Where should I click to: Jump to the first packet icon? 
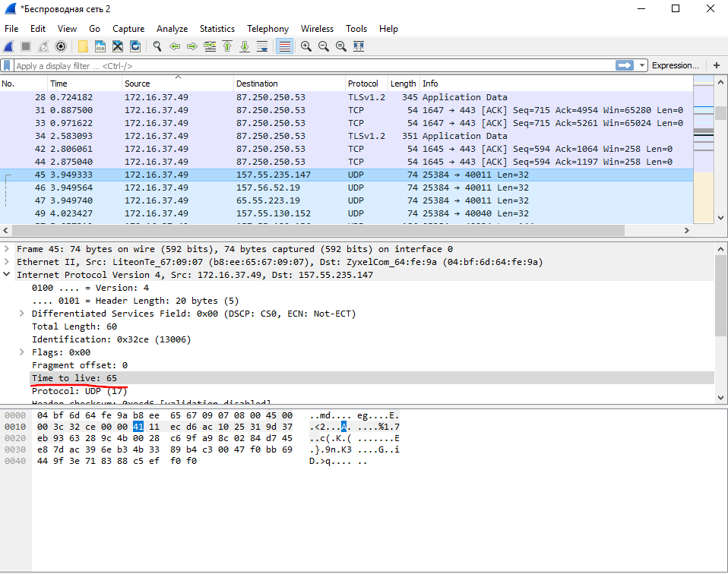(x=227, y=46)
